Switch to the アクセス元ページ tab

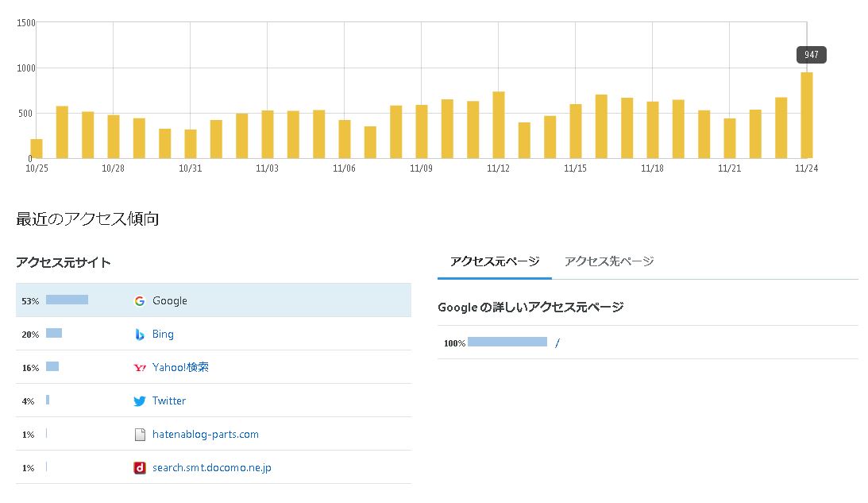[494, 261]
